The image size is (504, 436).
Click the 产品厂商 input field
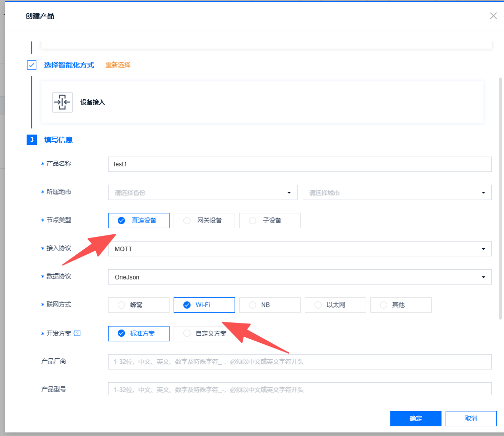(300, 362)
